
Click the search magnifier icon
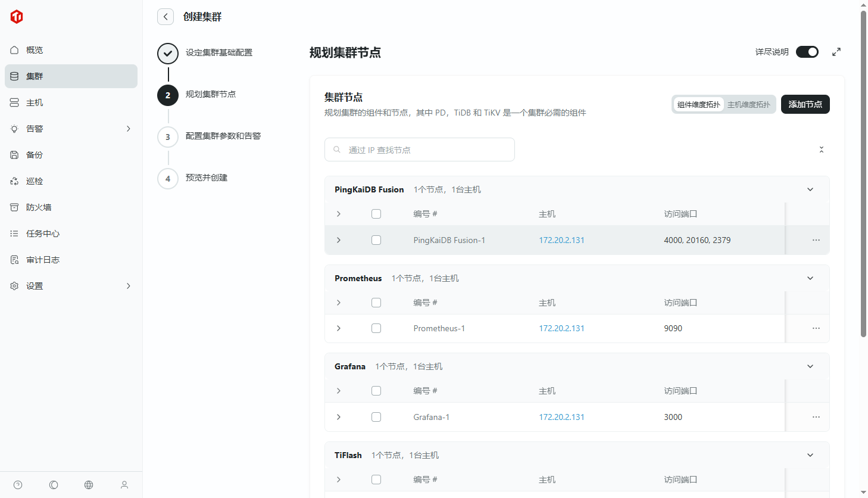tap(337, 150)
